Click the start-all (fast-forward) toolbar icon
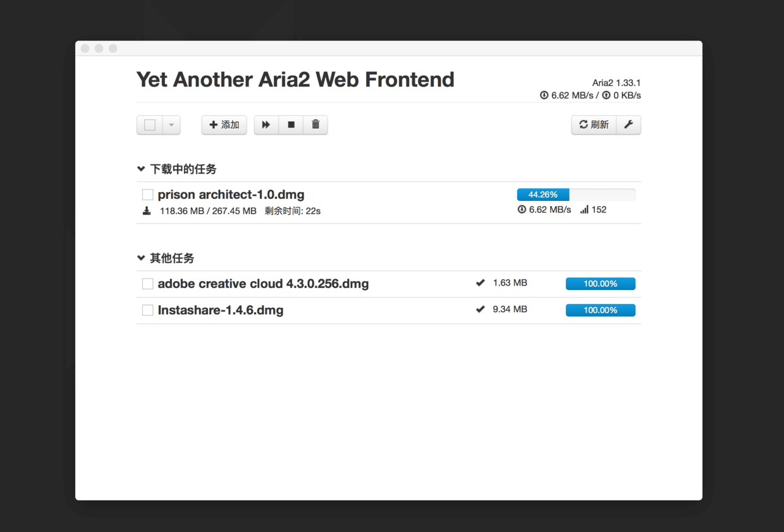The height and width of the screenshot is (532, 784). point(266,125)
